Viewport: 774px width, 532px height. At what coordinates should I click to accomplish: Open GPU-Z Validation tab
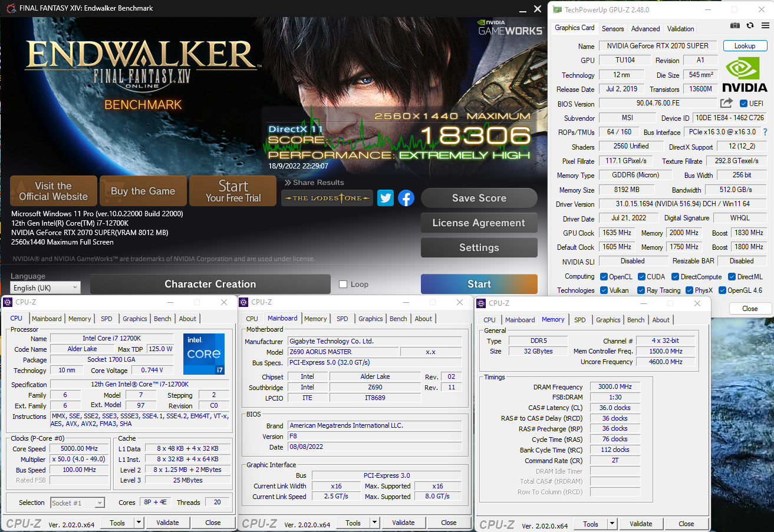[680, 28]
